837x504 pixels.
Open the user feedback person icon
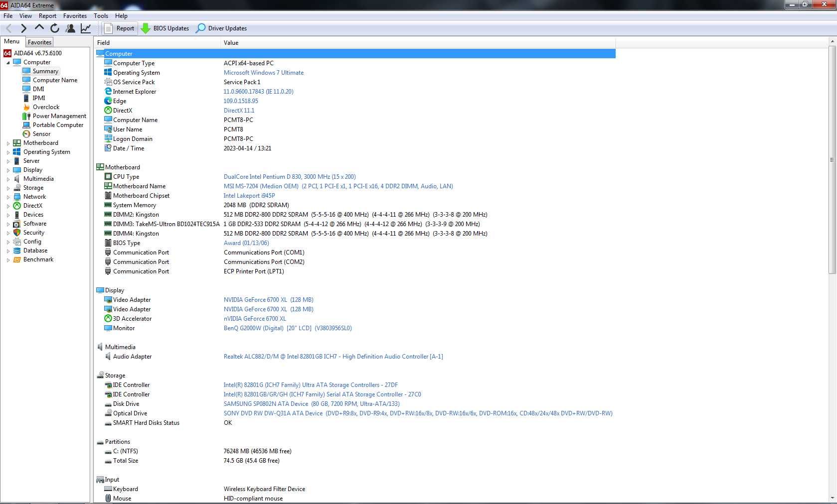(70, 28)
